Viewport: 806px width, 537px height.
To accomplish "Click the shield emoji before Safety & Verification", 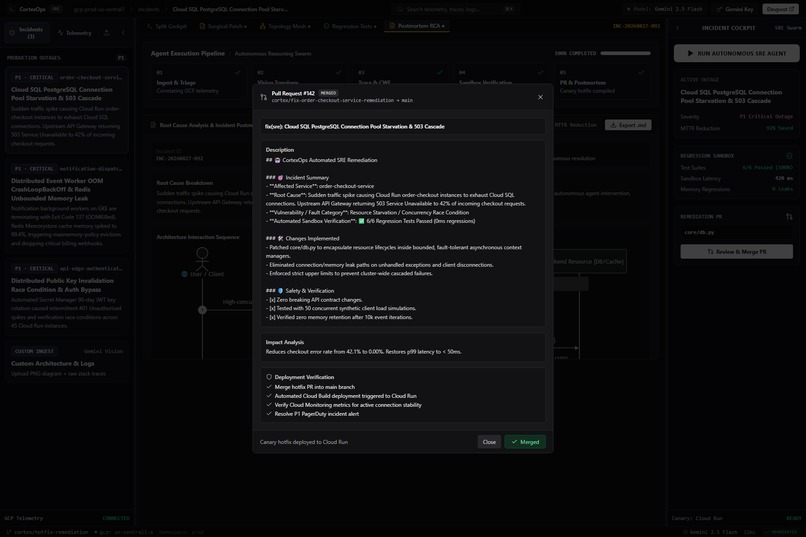I will click(x=280, y=291).
